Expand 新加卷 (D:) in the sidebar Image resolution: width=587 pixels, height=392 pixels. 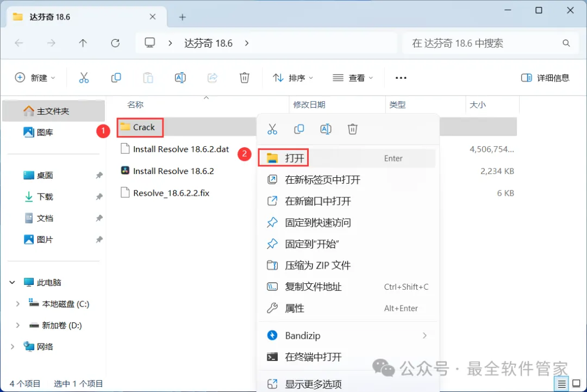click(x=17, y=325)
